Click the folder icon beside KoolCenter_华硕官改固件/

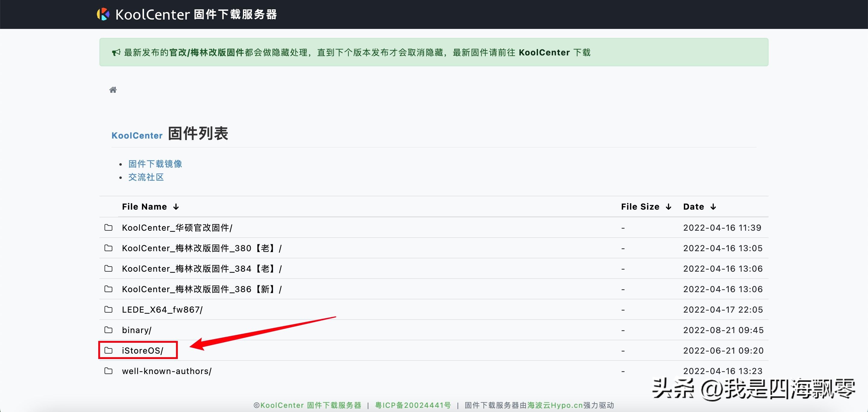click(x=108, y=228)
